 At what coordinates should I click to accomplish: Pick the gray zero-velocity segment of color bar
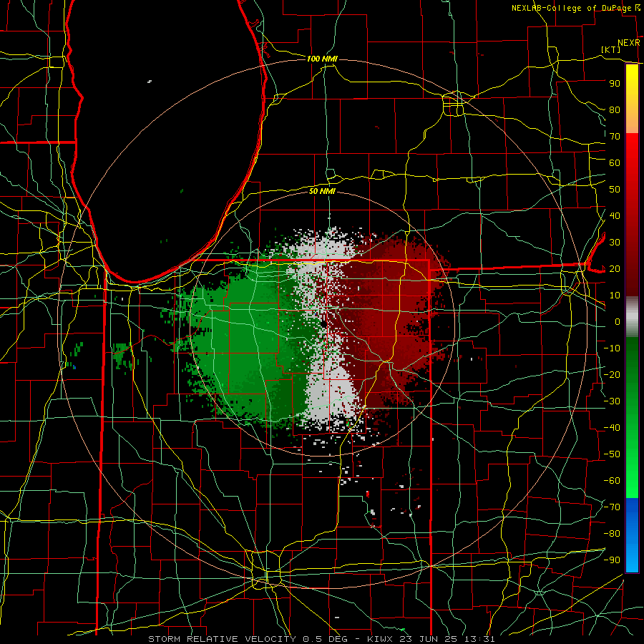(x=632, y=317)
